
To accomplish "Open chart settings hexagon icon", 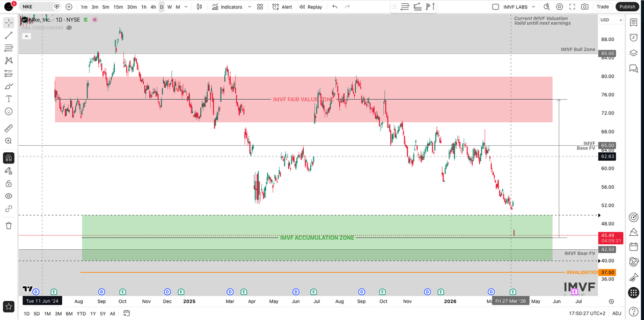I will (560, 7).
